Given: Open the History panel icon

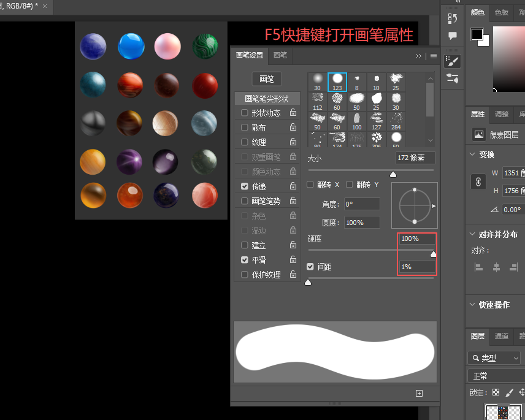Looking at the screenshot, I should click(453, 18).
